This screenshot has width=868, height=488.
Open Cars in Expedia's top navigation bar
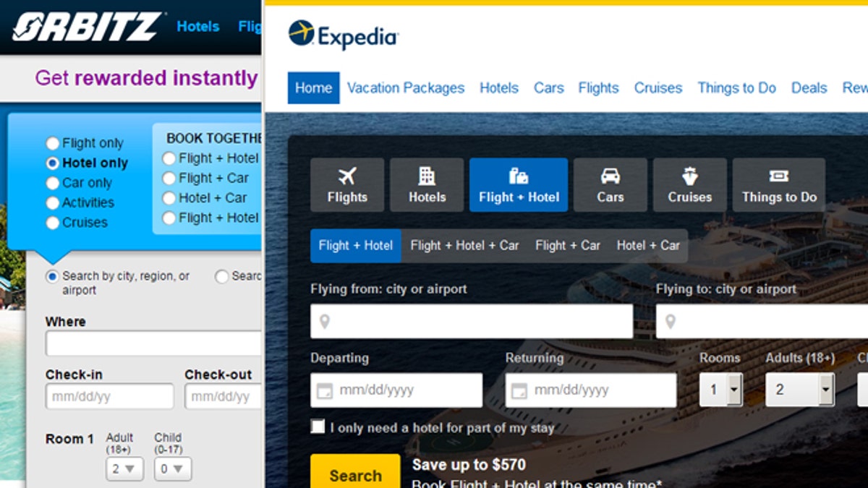549,88
